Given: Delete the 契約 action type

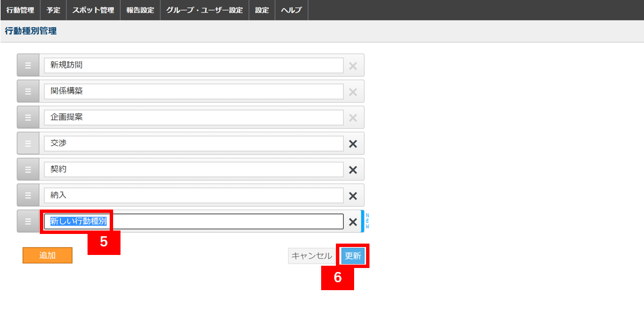Looking at the screenshot, I should [353, 170].
